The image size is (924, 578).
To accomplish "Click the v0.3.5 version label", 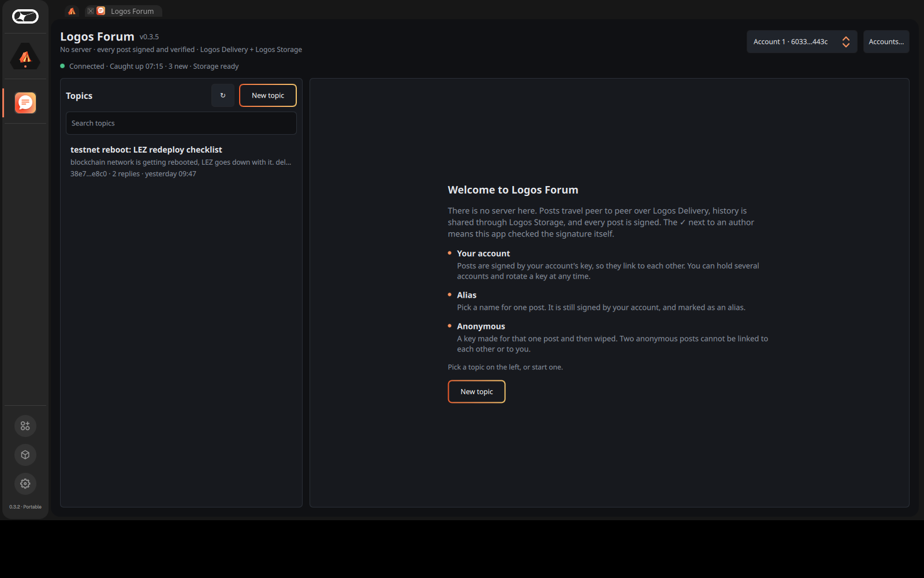I will click(x=149, y=37).
